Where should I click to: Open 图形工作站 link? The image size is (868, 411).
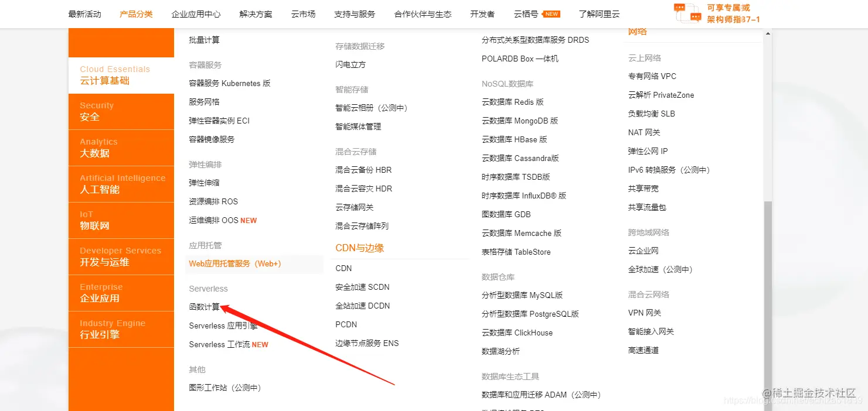point(225,388)
